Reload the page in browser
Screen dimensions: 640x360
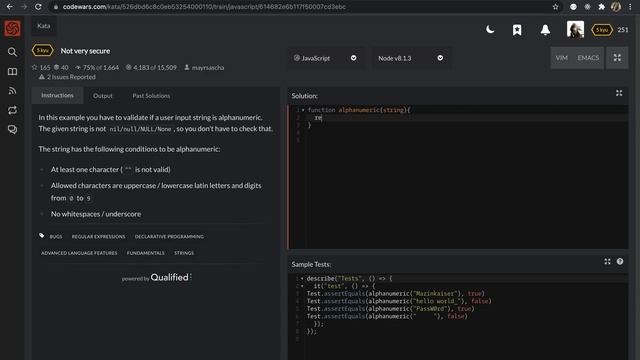point(38,7)
